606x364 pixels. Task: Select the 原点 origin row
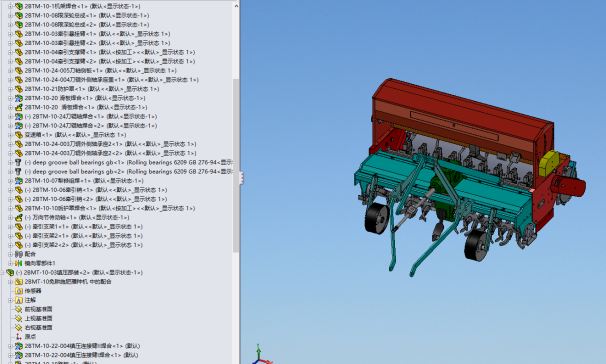click(30, 337)
